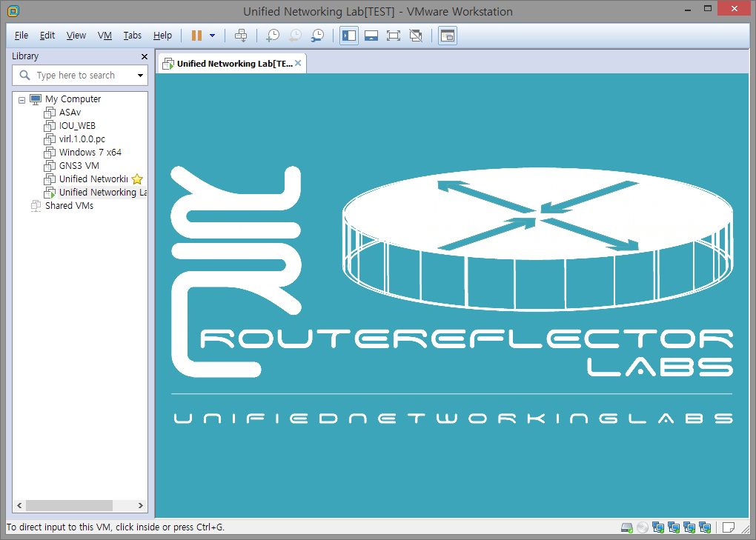The width and height of the screenshot is (756, 540).
Task: Take a snapshot of this VM
Action: pos(273,36)
